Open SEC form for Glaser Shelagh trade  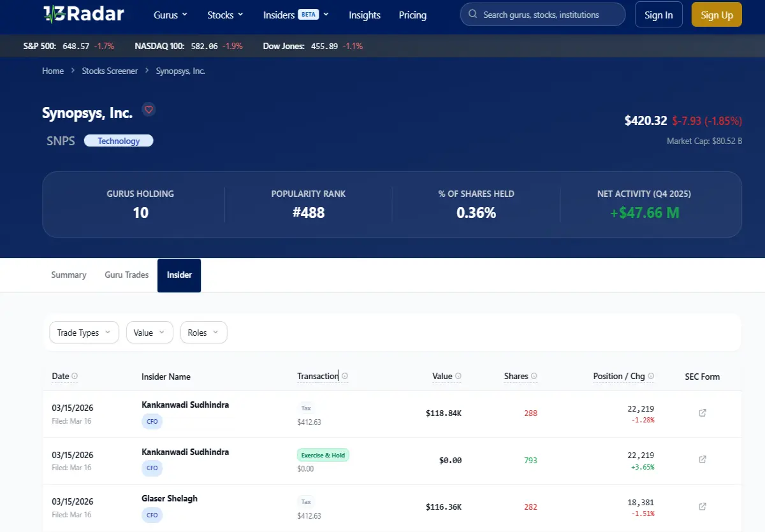coord(703,507)
